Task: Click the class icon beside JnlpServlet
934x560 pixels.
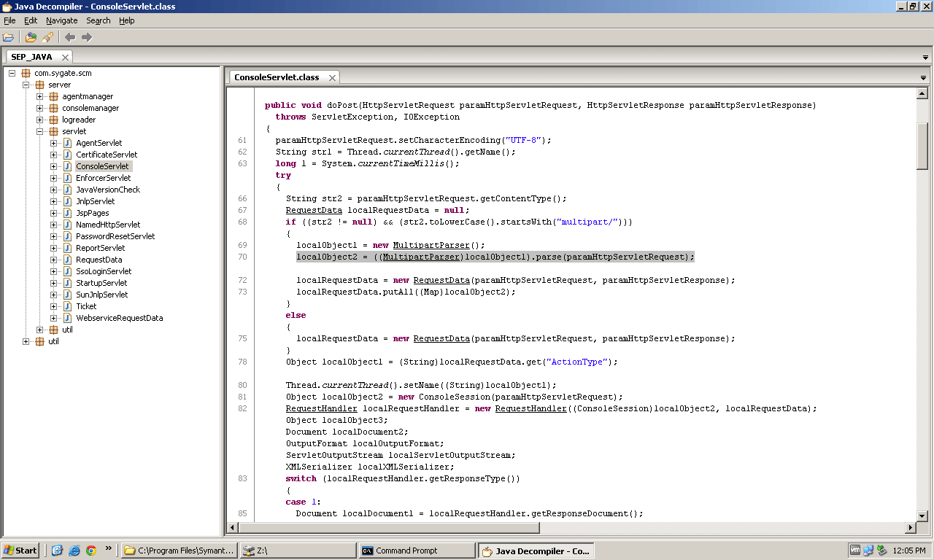Action: click(67, 201)
